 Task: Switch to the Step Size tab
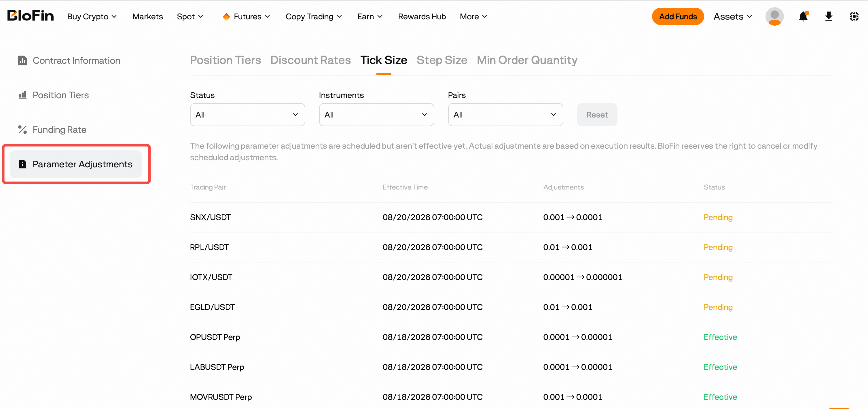(442, 60)
